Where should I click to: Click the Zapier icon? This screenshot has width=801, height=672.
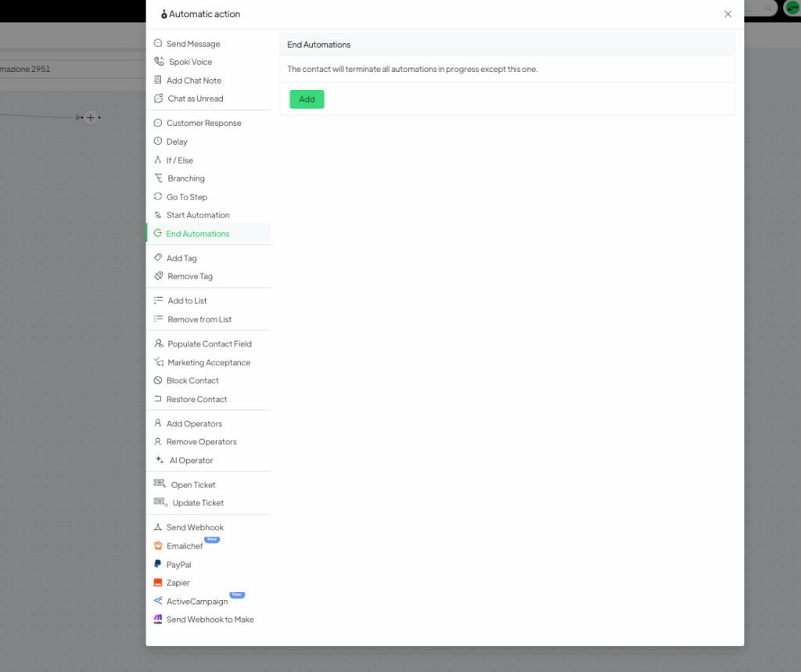pyautogui.click(x=158, y=583)
